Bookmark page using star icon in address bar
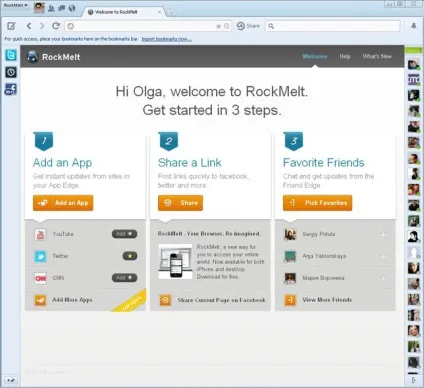 coord(219,26)
